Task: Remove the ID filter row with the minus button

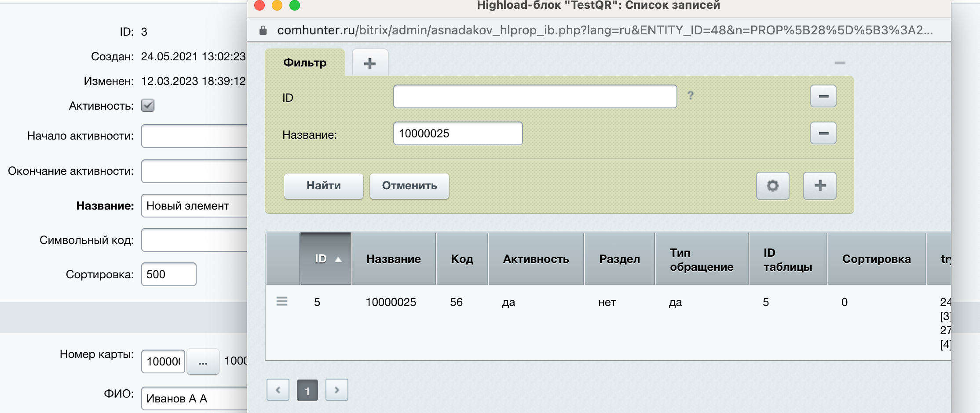Action: point(823,96)
